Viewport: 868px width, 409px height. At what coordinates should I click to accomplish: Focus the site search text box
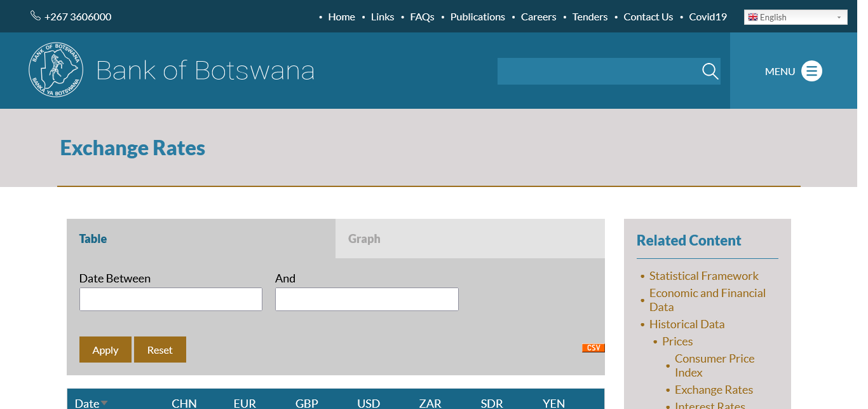click(597, 71)
